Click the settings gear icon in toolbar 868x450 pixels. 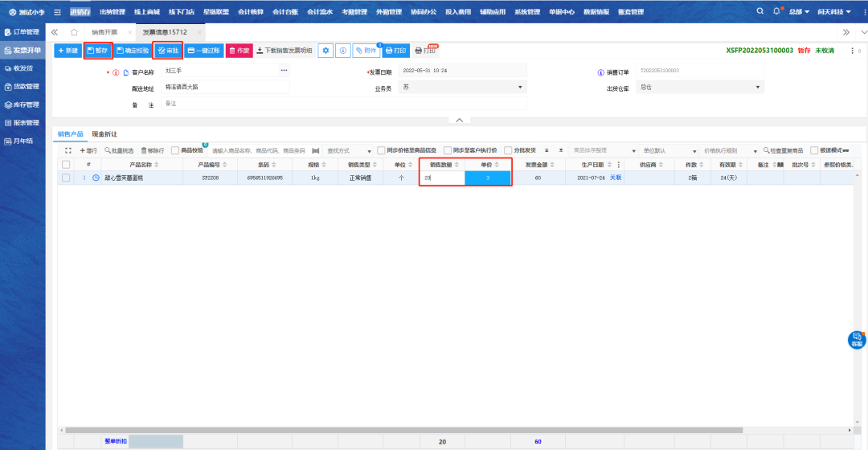[x=325, y=51]
